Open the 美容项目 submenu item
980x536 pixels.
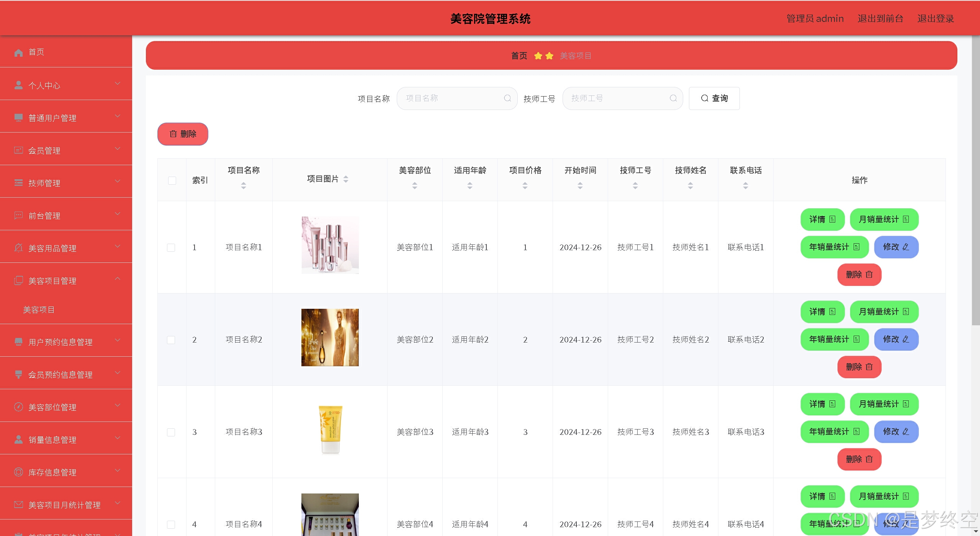[x=39, y=310]
